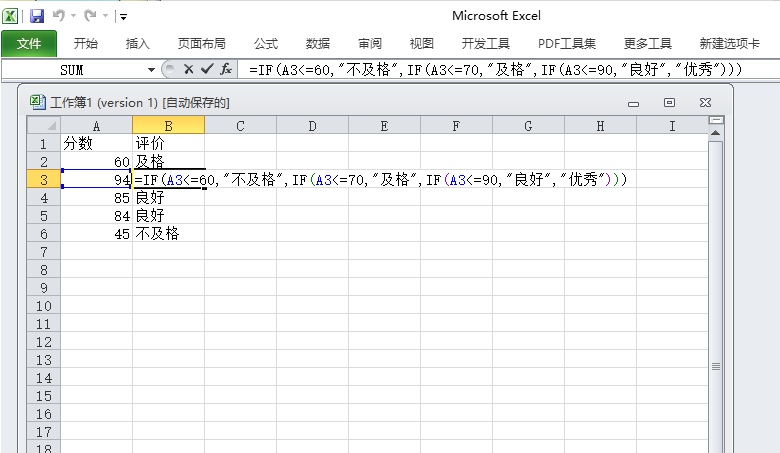The height and width of the screenshot is (453, 780).
Task: Select column H header
Action: [x=600, y=126]
